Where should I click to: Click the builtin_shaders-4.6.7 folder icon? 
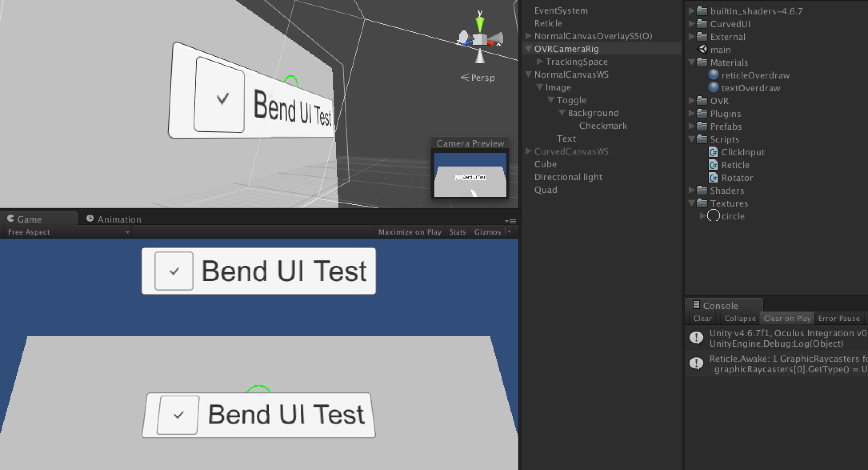pos(702,11)
